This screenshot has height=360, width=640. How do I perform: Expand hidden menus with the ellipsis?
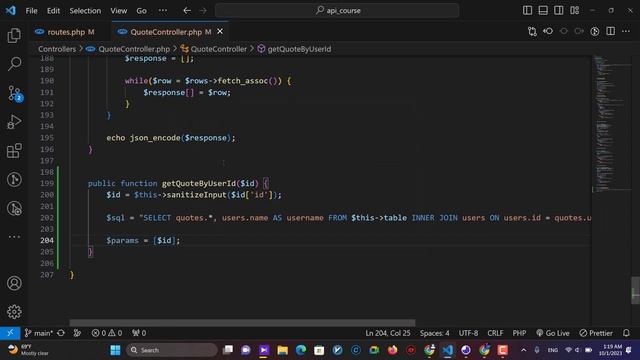point(163,11)
